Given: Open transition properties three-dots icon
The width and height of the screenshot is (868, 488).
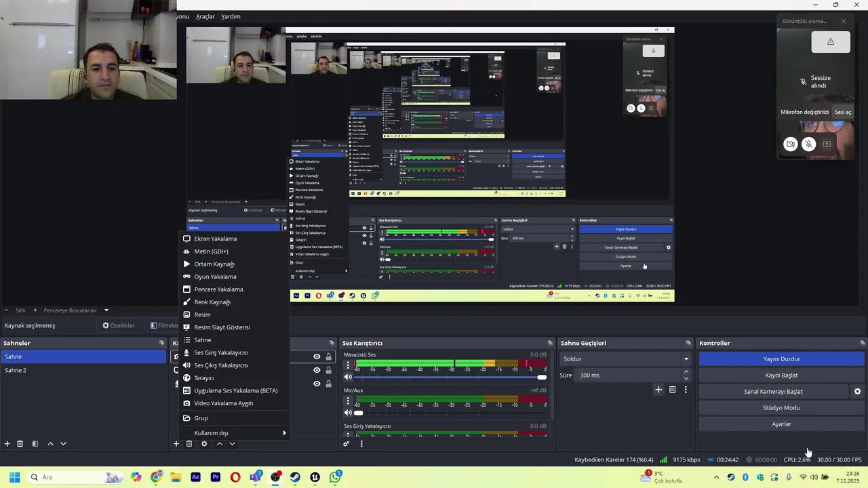Looking at the screenshot, I should [x=686, y=390].
